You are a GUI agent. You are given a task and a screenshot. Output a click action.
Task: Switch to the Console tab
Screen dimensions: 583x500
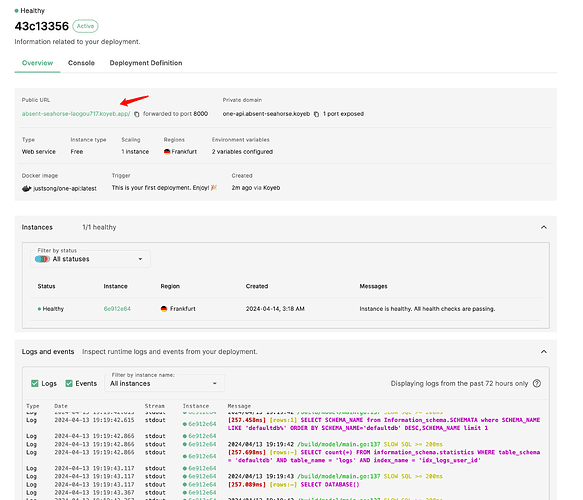pyautogui.click(x=81, y=63)
